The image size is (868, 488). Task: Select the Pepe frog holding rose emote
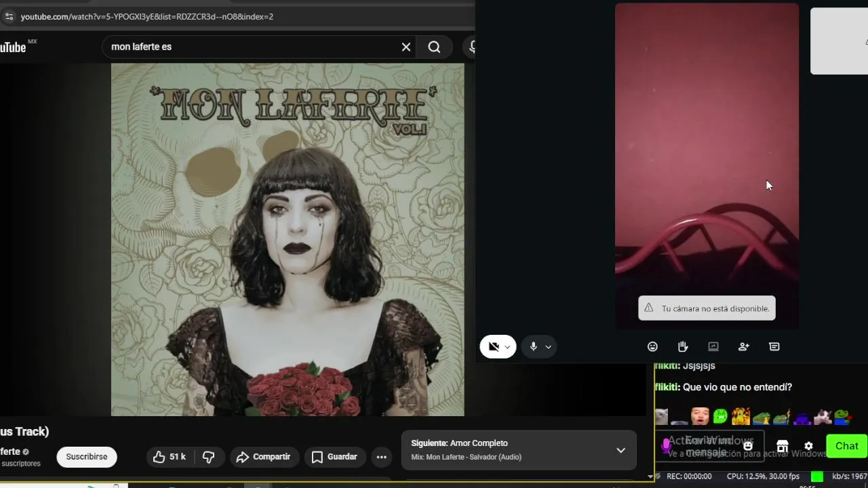(843, 416)
